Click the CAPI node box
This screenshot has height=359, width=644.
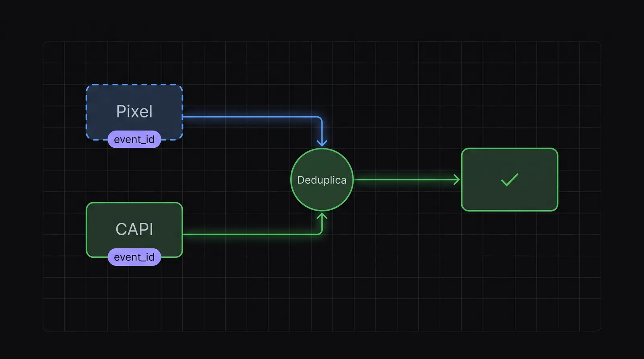coord(134,230)
